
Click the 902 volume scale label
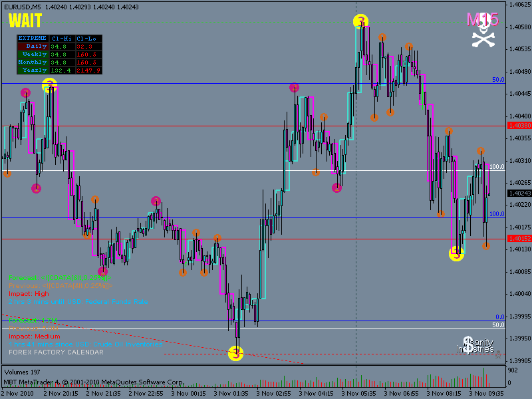coord(513,370)
